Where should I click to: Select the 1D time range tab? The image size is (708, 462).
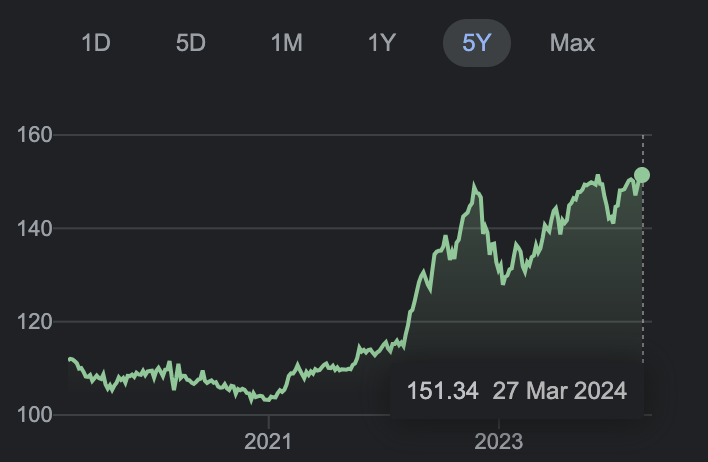95,43
